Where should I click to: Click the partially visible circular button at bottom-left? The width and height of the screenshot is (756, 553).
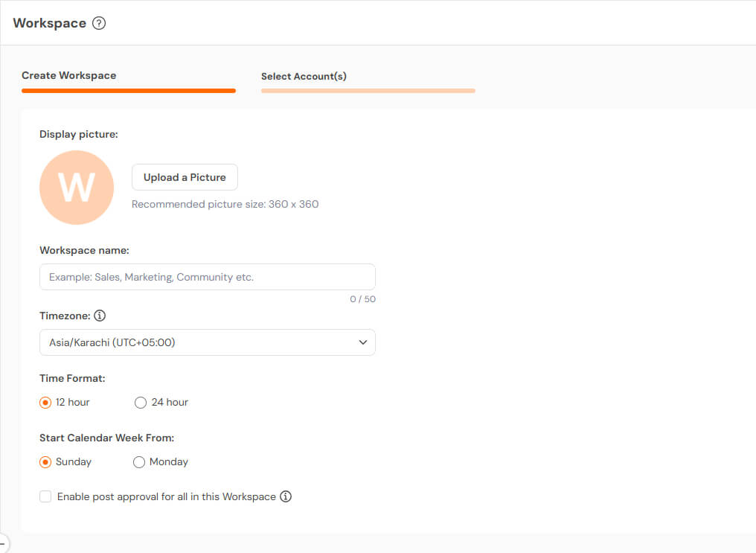(2, 543)
